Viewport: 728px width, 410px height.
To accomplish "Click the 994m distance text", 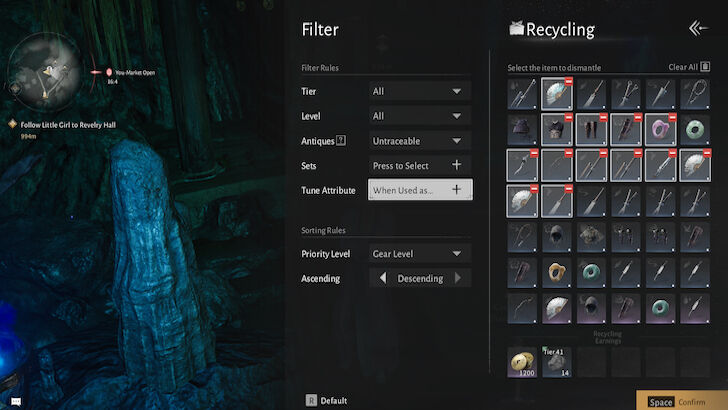I will pos(28,136).
